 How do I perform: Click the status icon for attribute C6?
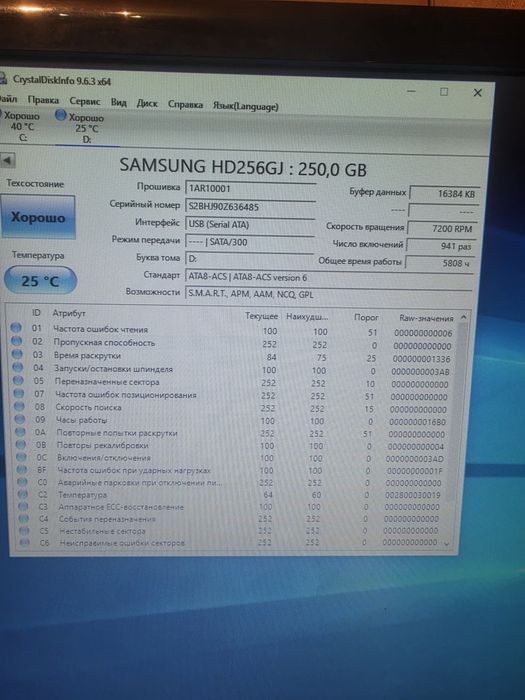point(25,542)
